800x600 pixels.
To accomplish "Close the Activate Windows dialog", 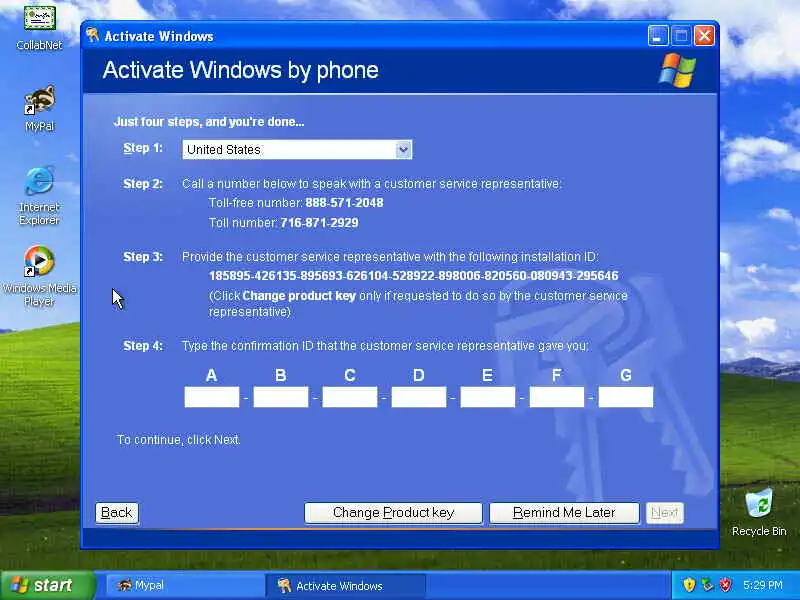I will point(704,36).
